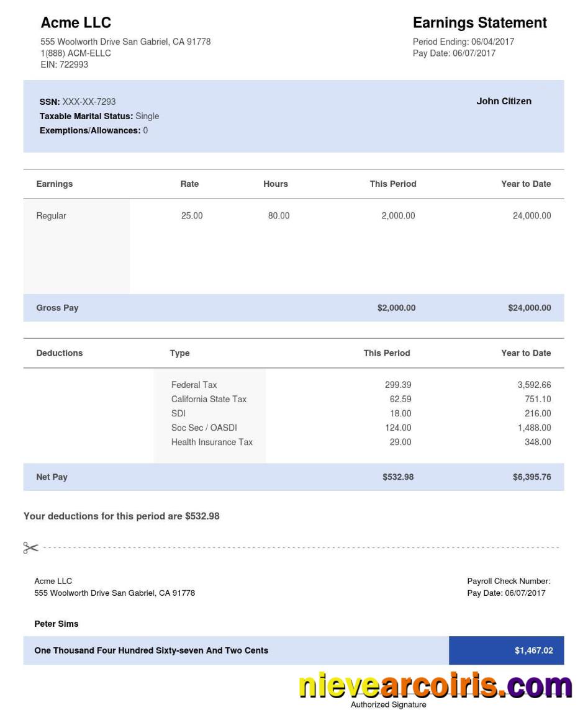
Task: Click the bold Acme LLC company heading
Action: pos(76,23)
